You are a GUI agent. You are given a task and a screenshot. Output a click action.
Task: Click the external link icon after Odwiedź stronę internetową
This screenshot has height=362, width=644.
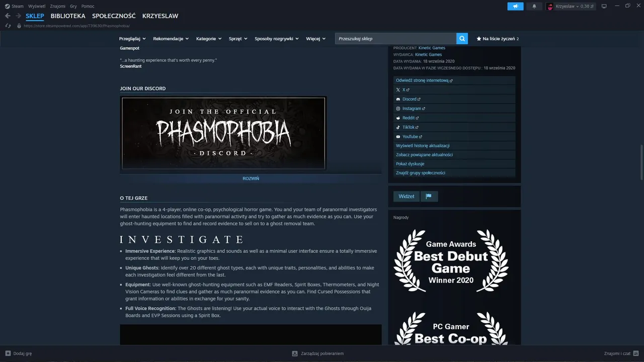(451, 80)
